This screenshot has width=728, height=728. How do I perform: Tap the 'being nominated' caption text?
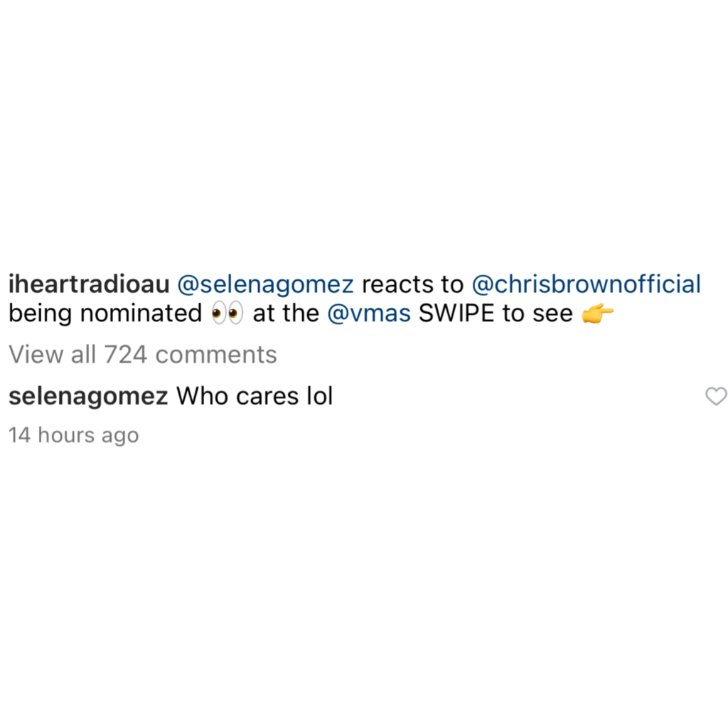coord(105,314)
